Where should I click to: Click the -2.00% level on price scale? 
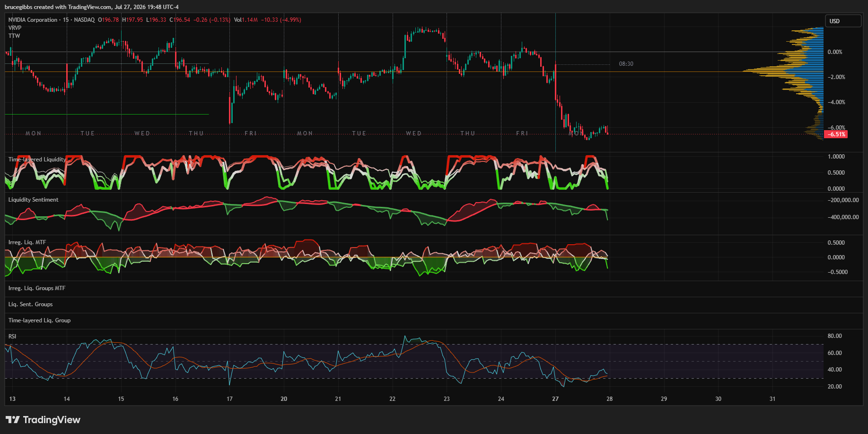[x=836, y=77]
